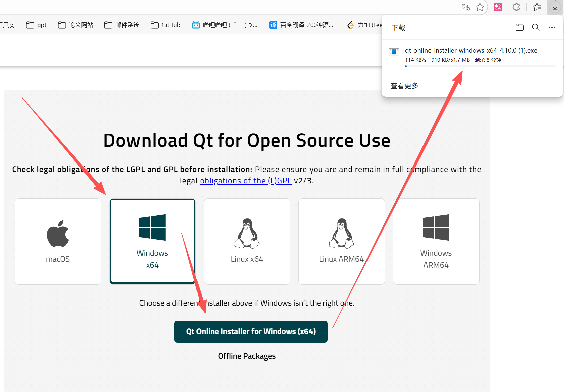Screen dimensions: 564x392
Task: Open the browser translate icon
Action: pyautogui.click(x=465, y=7)
